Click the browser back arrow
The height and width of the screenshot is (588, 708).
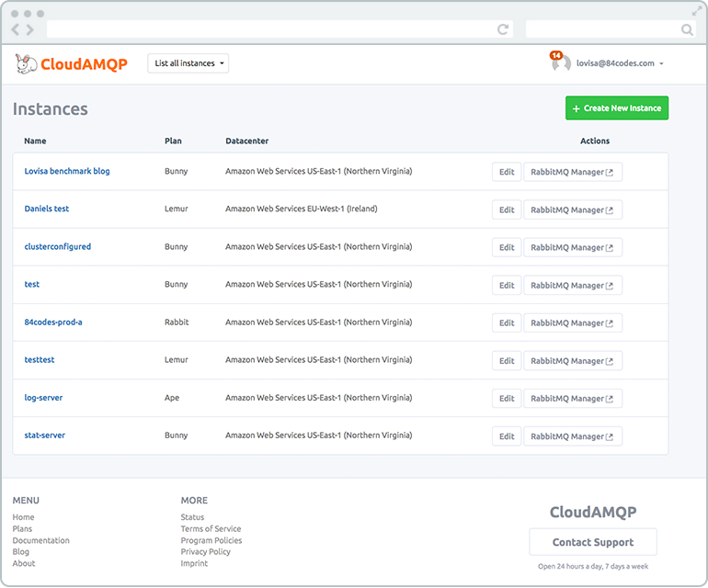coord(16,29)
